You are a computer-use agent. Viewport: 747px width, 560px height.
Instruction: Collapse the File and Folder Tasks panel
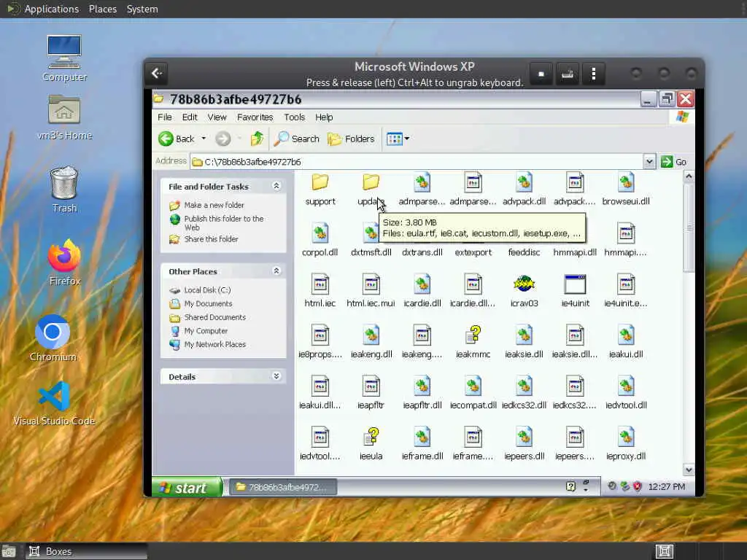276,186
